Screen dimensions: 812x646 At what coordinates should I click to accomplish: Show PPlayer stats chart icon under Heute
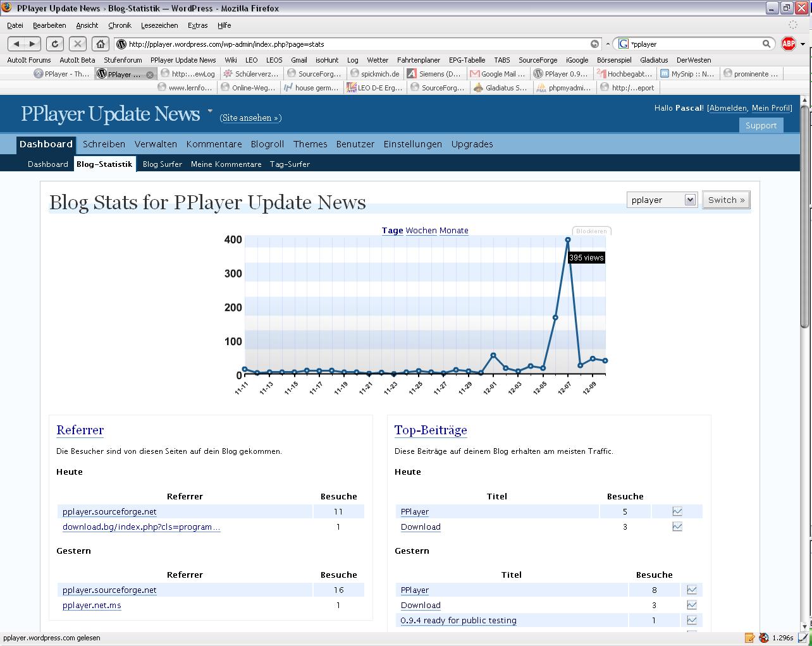pos(677,511)
